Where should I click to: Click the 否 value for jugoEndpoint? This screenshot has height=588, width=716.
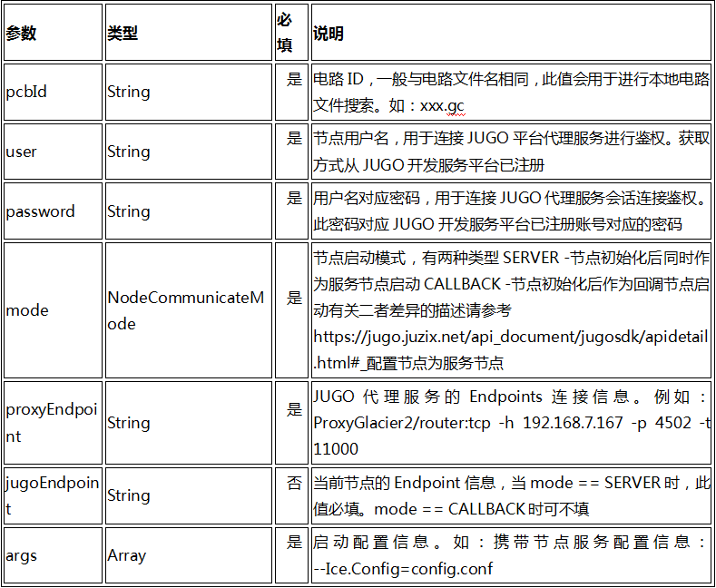click(295, 483)
